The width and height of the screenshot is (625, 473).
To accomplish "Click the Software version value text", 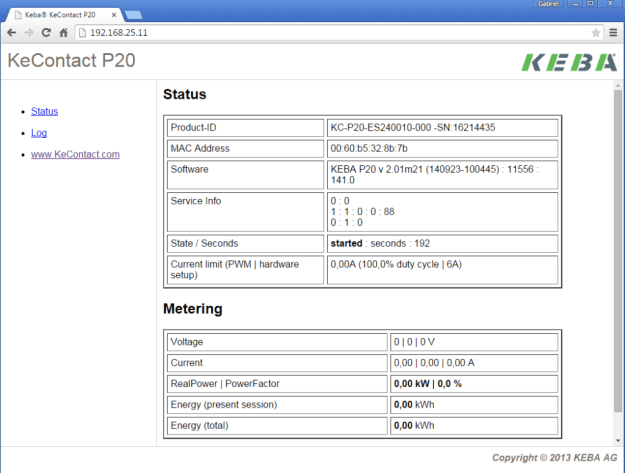I will (434, 175).
